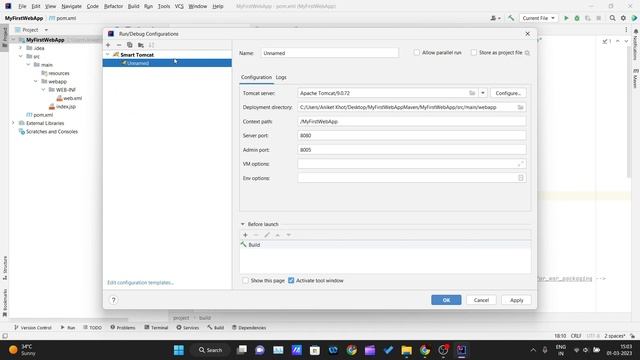Click the Configure... Tomcat button

[x=508, y=93]
